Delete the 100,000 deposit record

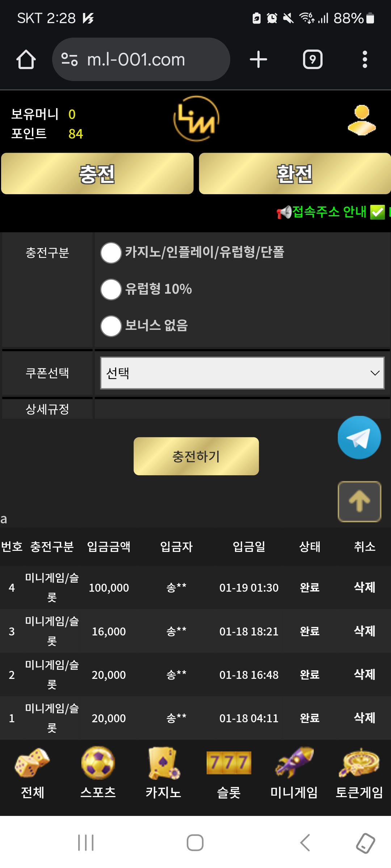[x=364, y=587]
